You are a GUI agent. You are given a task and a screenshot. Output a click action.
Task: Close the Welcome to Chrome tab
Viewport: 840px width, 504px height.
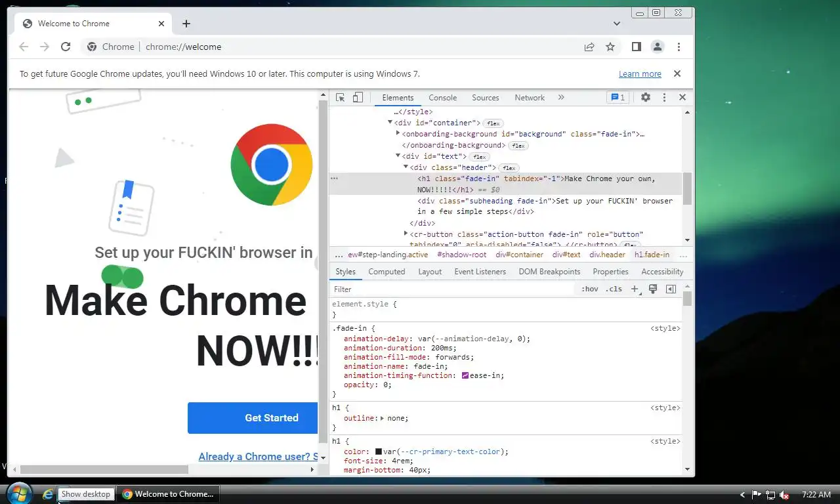161,24
